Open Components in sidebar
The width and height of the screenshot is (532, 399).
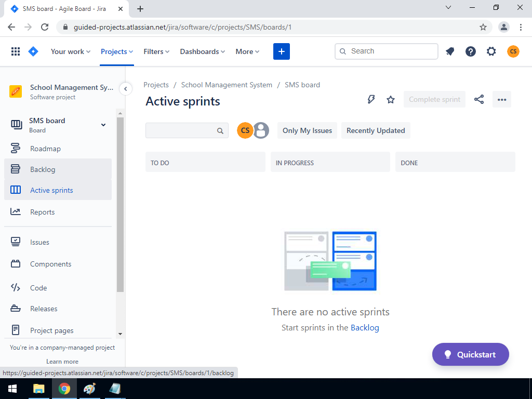(58, 264)
